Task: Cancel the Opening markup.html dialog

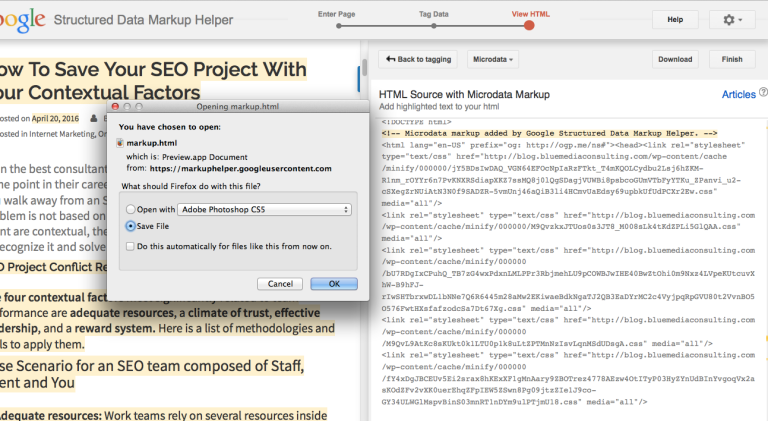Action: pyautogui.click(x=280, y=283)
